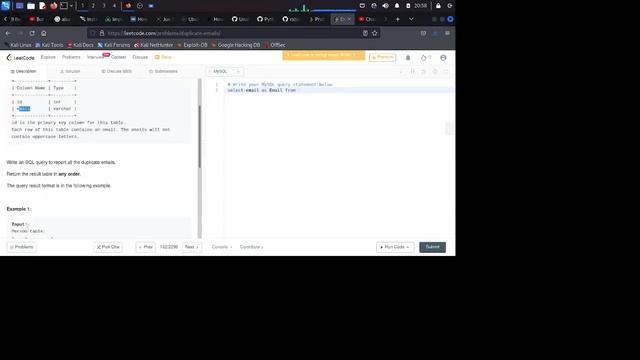Expand the Console panel
Screen dimensions: 640x360
tap(222, 247)
